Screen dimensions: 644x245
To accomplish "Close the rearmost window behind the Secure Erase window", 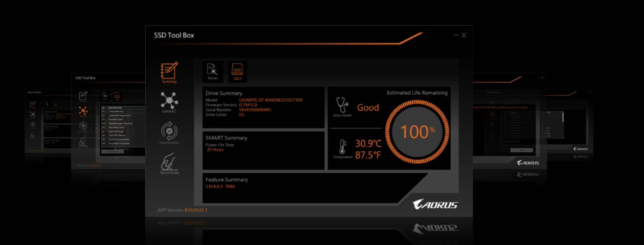I will (590, 92).
